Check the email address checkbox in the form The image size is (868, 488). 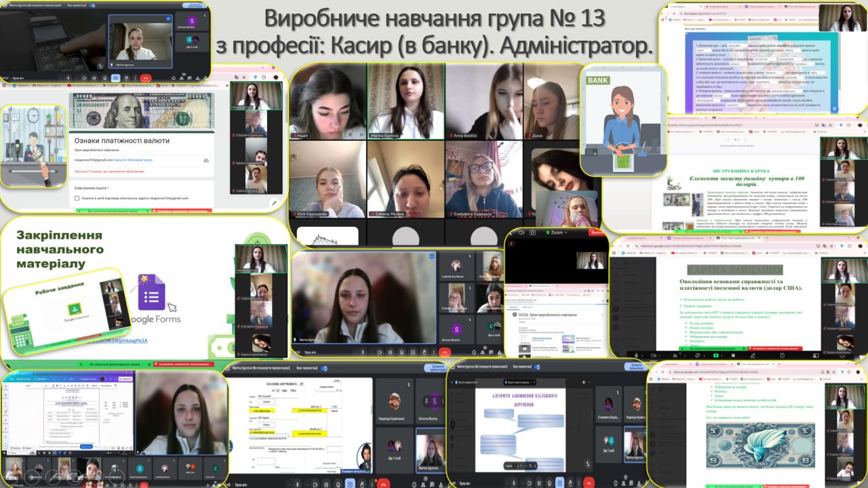[x=77, y=199]
